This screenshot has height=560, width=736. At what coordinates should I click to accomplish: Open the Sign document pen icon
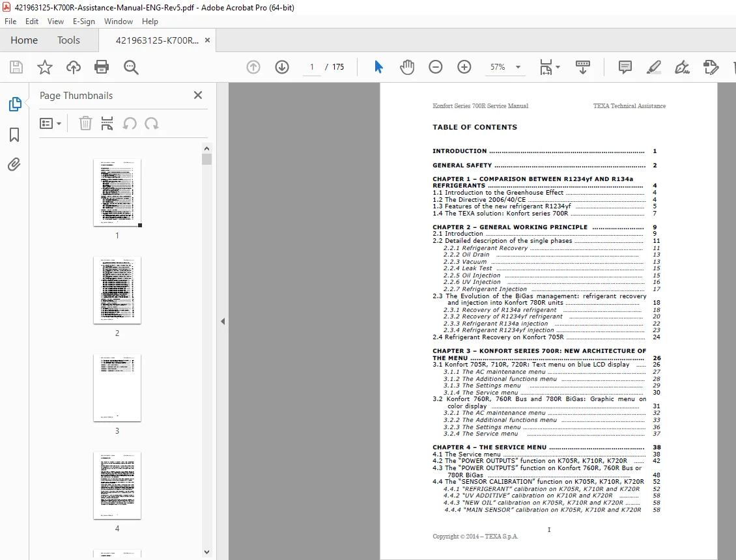point(682,67)
